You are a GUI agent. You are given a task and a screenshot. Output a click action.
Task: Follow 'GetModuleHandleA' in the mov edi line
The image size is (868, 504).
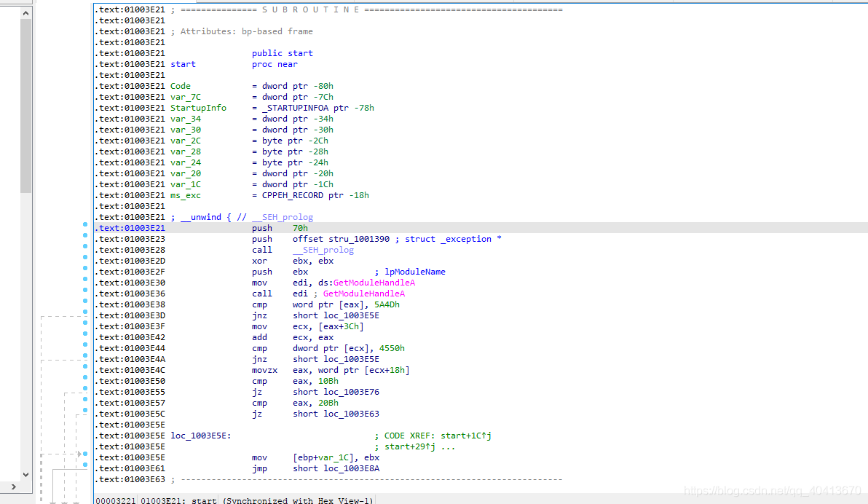374,283
